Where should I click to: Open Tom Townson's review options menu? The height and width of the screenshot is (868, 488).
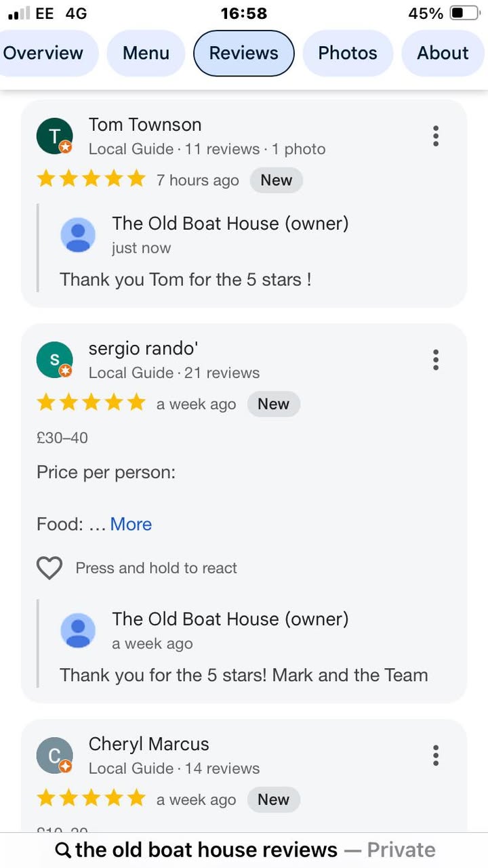(x=436, y=136)
